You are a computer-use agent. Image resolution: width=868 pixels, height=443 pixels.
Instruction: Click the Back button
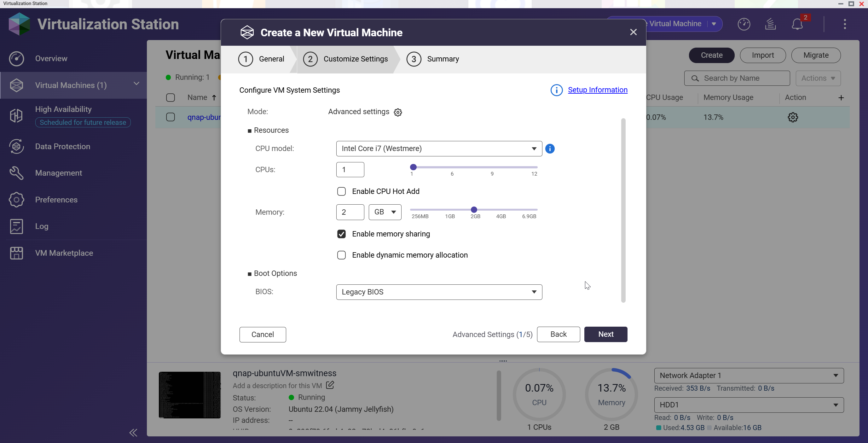point(558,334)
